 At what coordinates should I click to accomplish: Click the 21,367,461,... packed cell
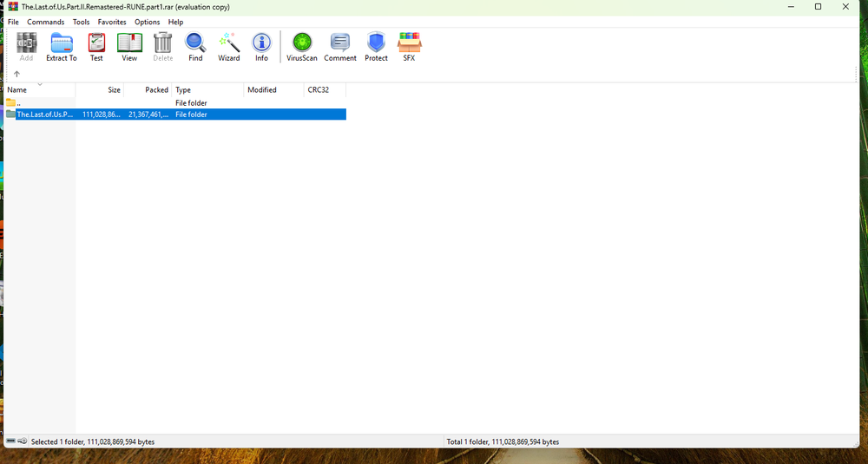pyautogui.click(x=149, y=114)
